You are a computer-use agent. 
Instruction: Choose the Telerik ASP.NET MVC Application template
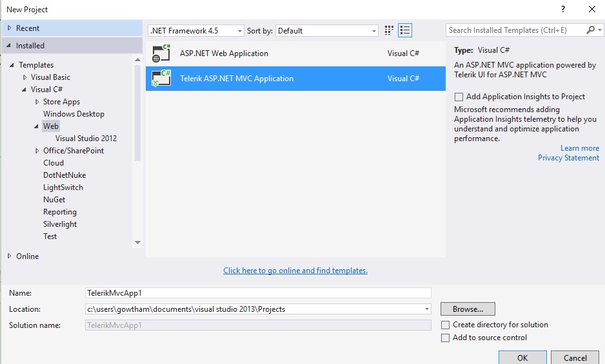295,78
